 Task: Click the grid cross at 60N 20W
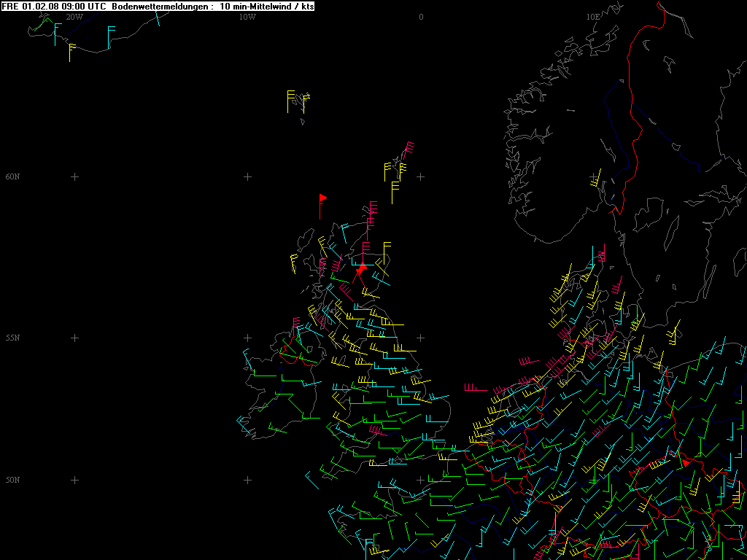(74, 176)
